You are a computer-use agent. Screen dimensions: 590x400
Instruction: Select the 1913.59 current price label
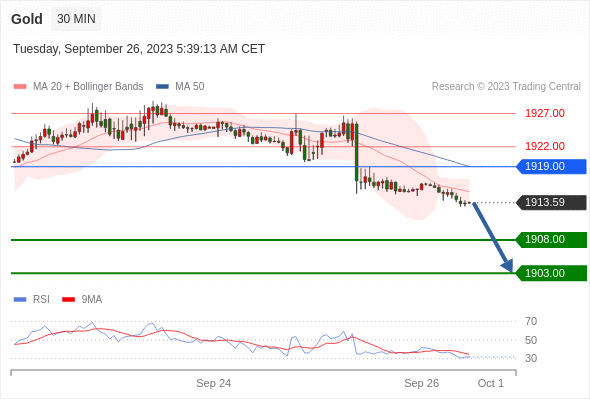[551, 202]
